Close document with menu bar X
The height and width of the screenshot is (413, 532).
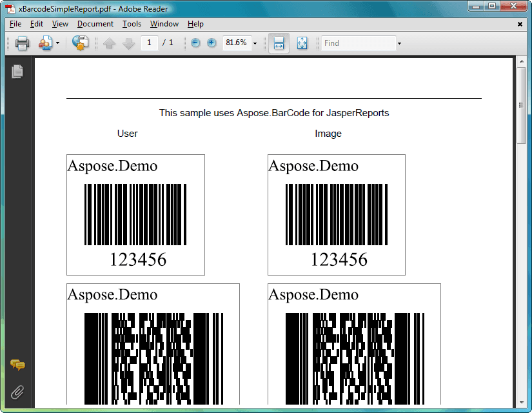pos(520,24)
